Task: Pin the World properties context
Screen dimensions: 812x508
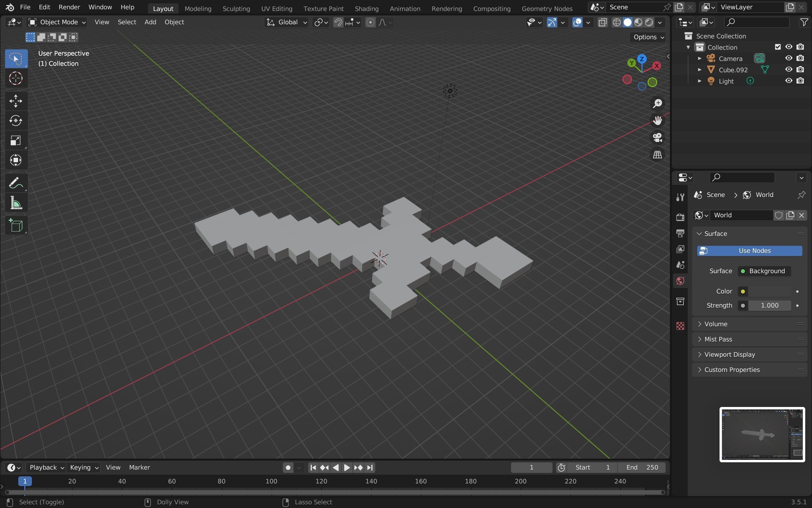Action: (801, 195)
